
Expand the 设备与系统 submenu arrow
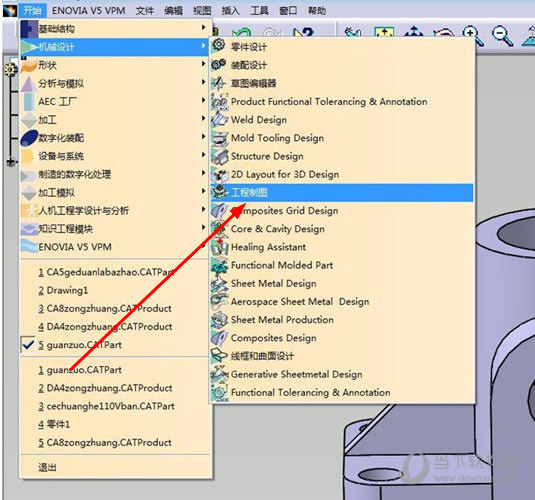(203, 155)
